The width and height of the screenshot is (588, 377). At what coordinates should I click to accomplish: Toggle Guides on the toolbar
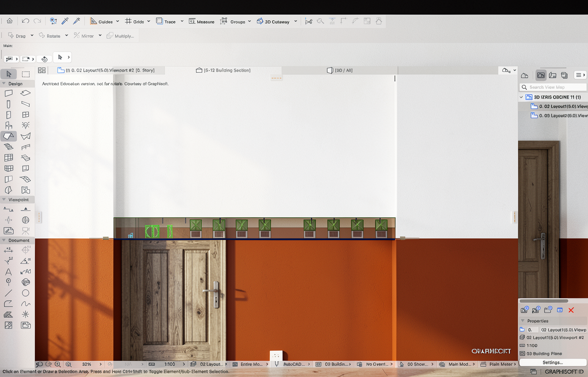click(101, 21)
